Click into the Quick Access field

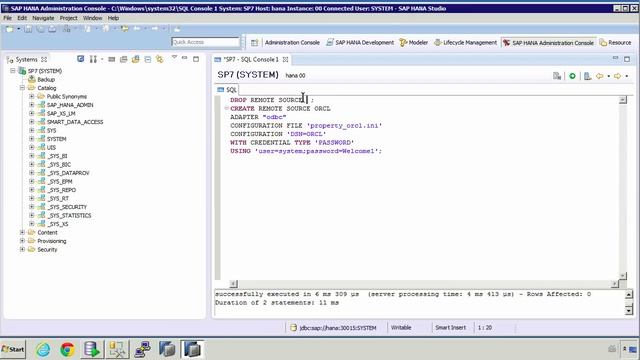[x=205, y=42]
